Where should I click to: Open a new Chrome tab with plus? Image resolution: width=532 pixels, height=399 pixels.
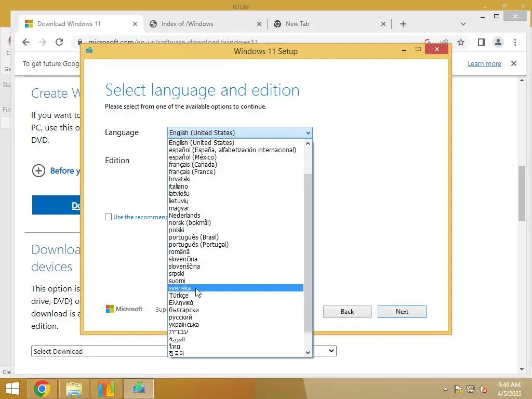[x=403, y=24]
